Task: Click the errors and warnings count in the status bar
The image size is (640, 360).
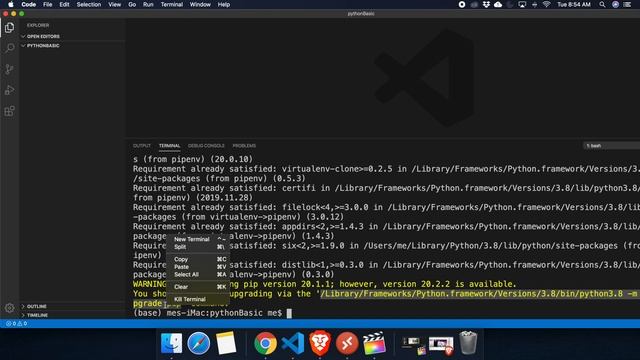Action: [x=16, y=323]
